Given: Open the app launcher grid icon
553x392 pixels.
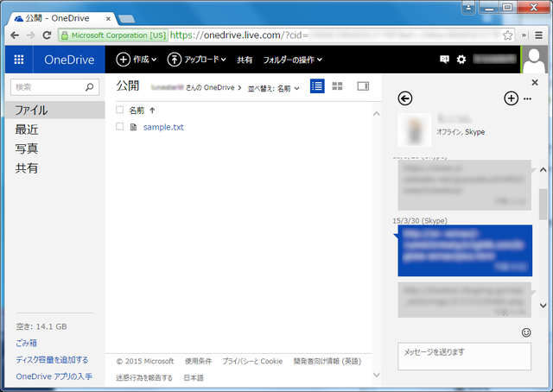Looking at the screenshot, I should [19, 60].
